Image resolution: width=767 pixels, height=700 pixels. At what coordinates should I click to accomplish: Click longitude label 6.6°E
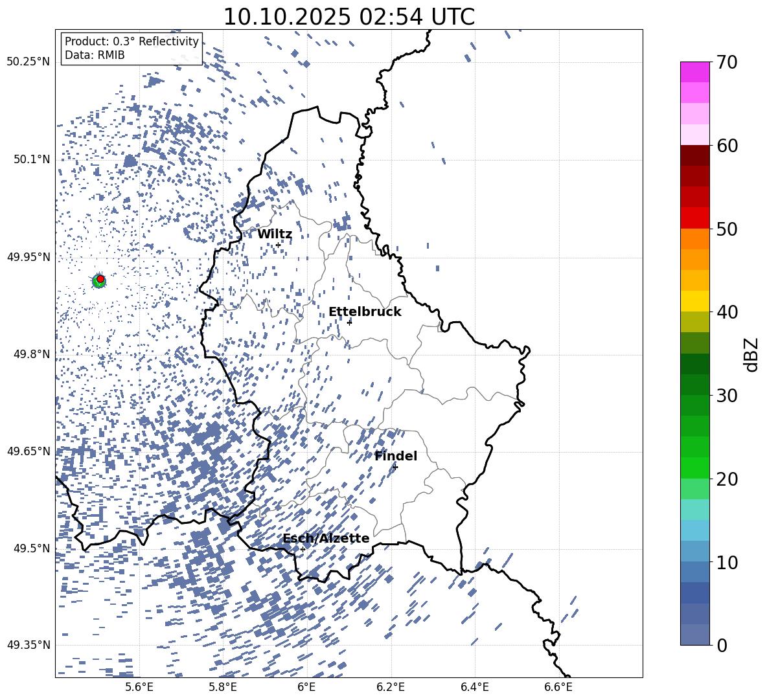(x=558, y=687)
